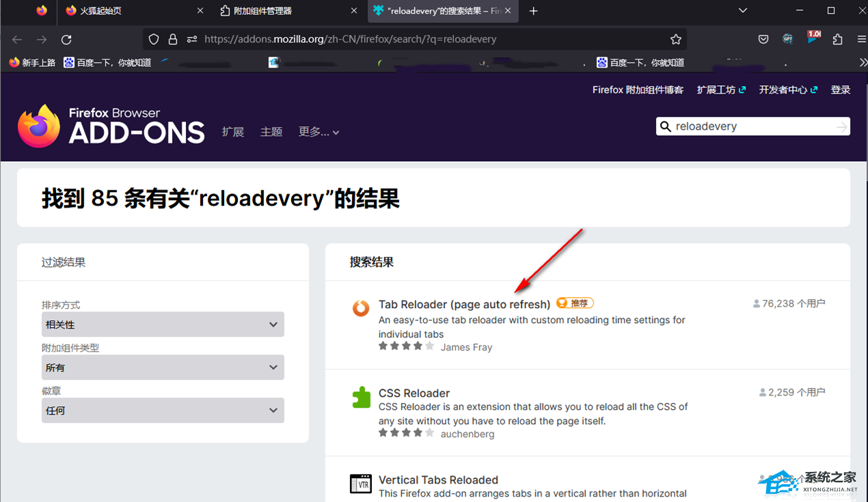Go back to the previous page
Image resolution: width=868 pixels, height=502 pixels.
[17, 40]
